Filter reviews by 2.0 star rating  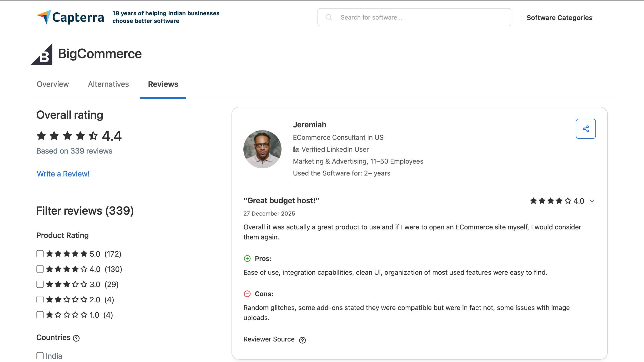40,300
